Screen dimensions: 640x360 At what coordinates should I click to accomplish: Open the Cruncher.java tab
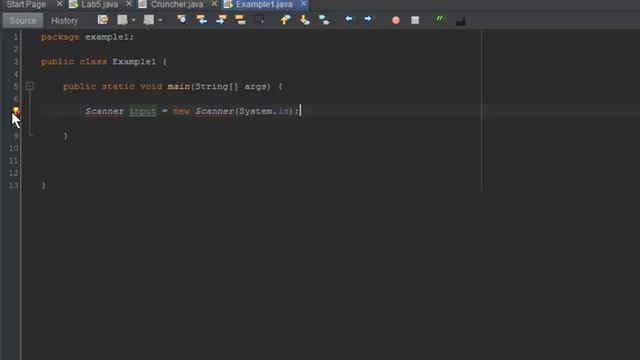(177, 4)
